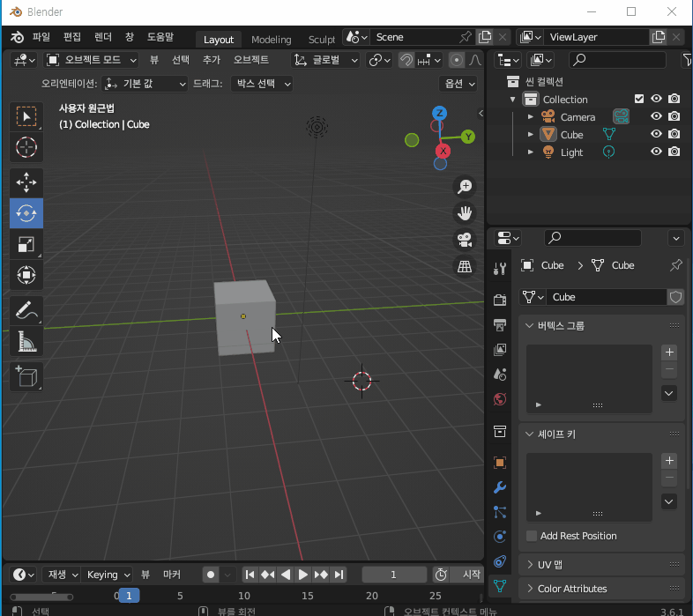Click the zoom magnifier viewport button
Image resolution: width=693 pixels, height=616 pixels.
[465, 187]
